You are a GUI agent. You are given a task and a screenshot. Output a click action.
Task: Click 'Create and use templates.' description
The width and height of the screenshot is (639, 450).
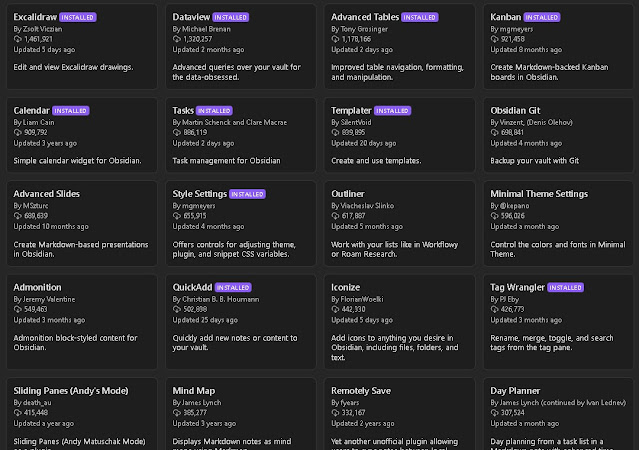[x=376, y=161]
